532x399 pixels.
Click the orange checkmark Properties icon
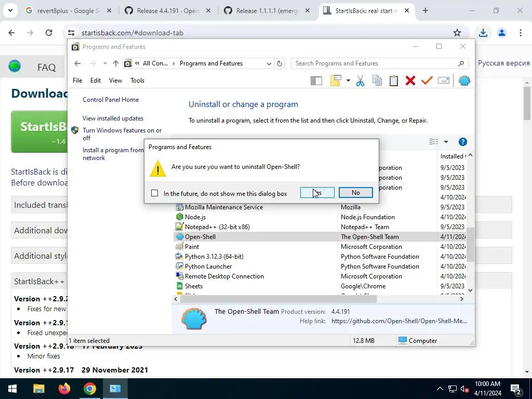(x=427, y=81)
